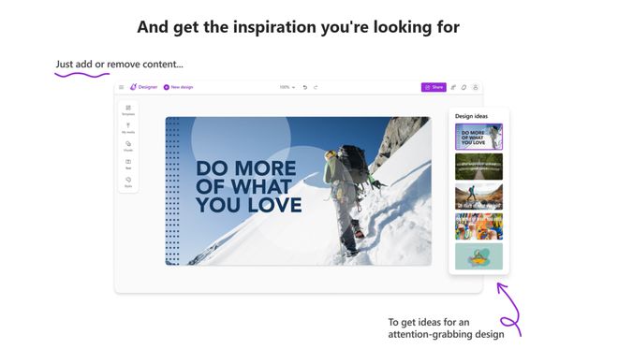This screenshot has width=618, height=364.
Task: Click the sticker-shaped icon near the account icon
Action: click(x=463, y=87)
